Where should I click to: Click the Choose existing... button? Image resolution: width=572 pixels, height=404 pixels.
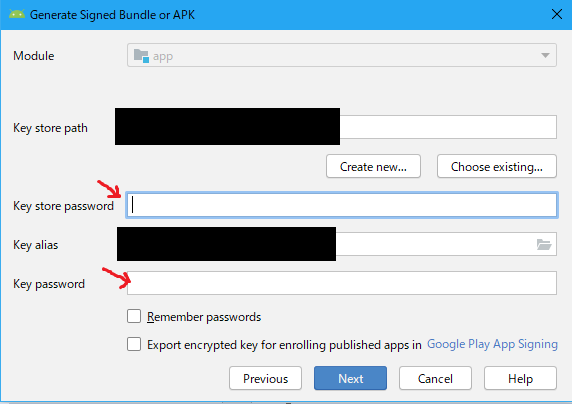[496, 166]
